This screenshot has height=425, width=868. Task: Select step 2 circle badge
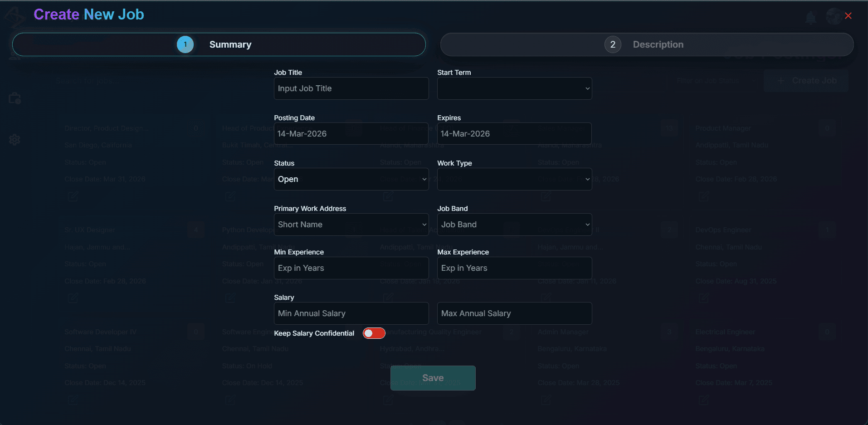click(x=613, y=44)
